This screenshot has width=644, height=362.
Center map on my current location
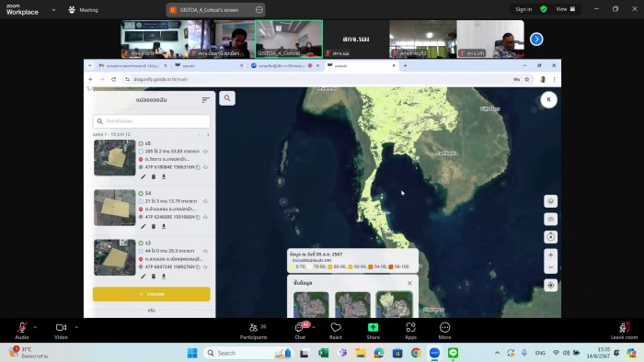pos(551,286)
